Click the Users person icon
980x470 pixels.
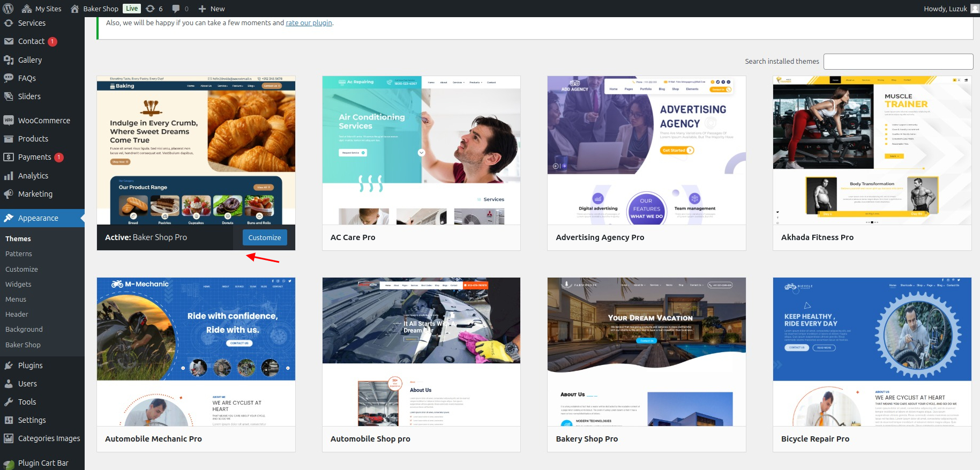(9, 384)
